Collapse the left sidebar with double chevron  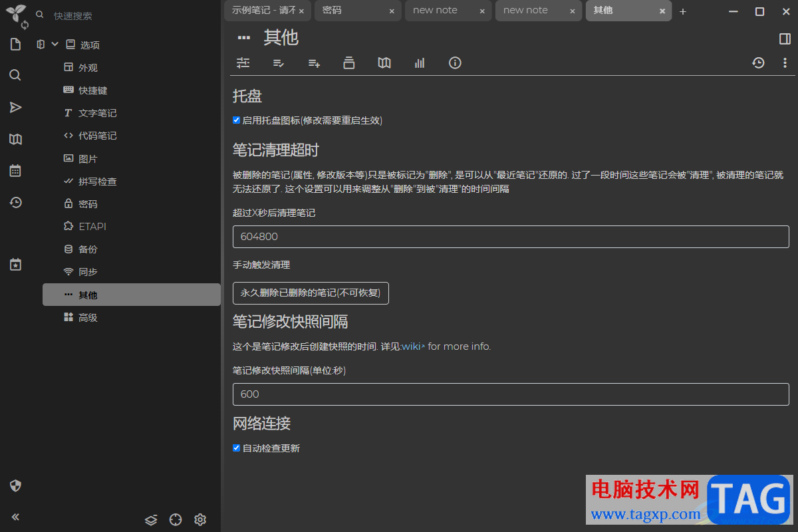(15, 517)
